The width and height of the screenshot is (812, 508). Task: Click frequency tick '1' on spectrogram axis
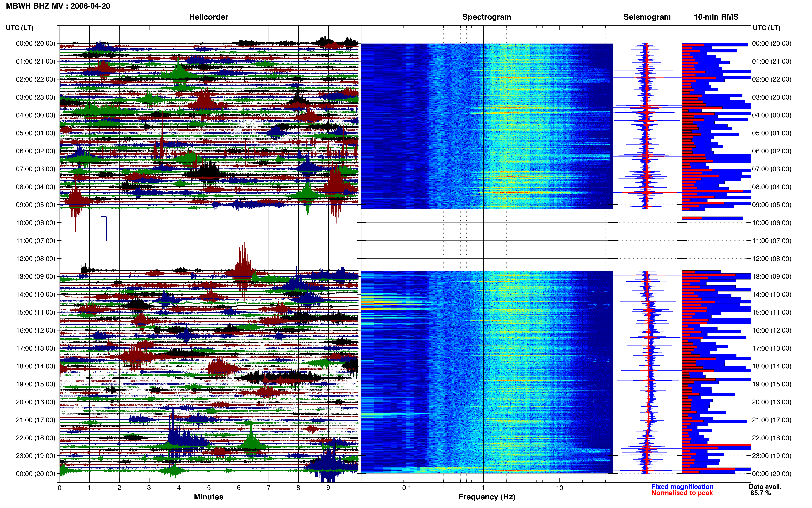[x=483, y=488]
